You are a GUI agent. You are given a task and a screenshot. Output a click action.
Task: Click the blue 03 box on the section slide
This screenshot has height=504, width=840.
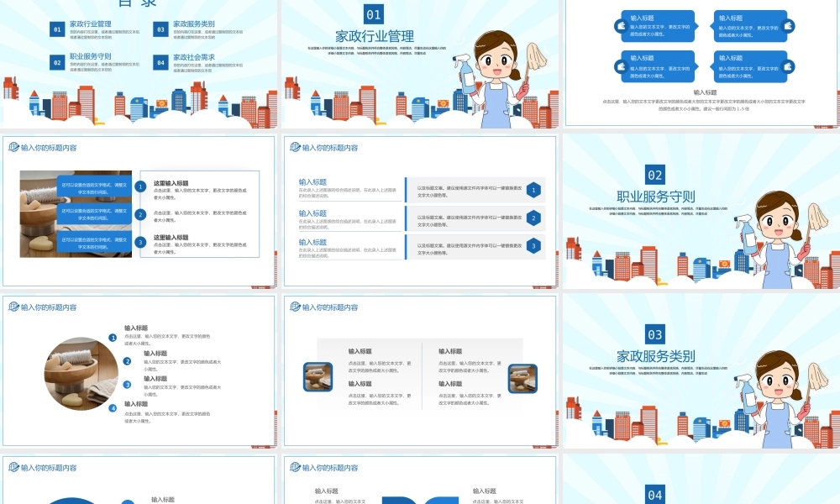655,334
